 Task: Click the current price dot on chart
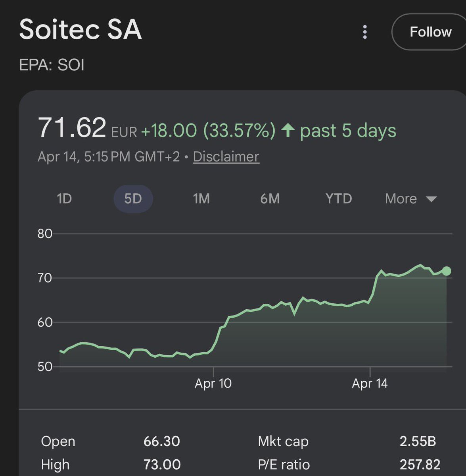click(x=446, y=271)
